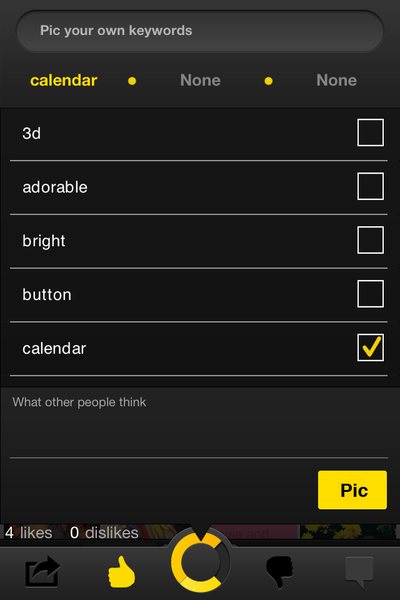This screenshot has height=600, width=400.
Task: Click the yellow Pic button
Action: click(x=352, y=490)
